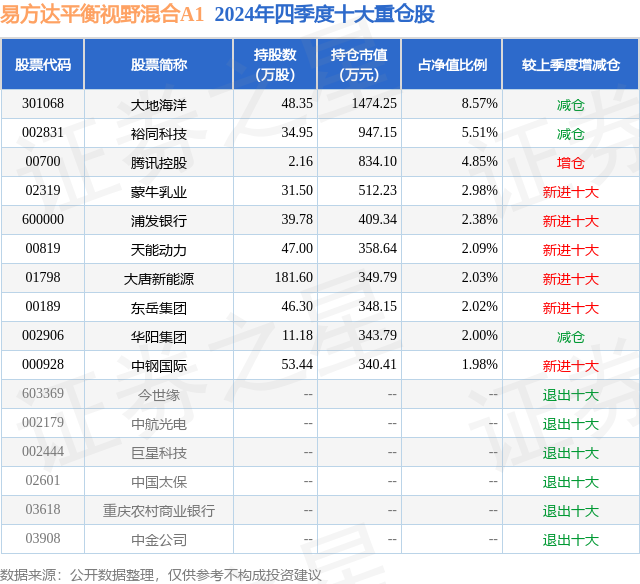Click the 东岳集团 stock name
The image size is (640, 584).
[x=159, y=308]
